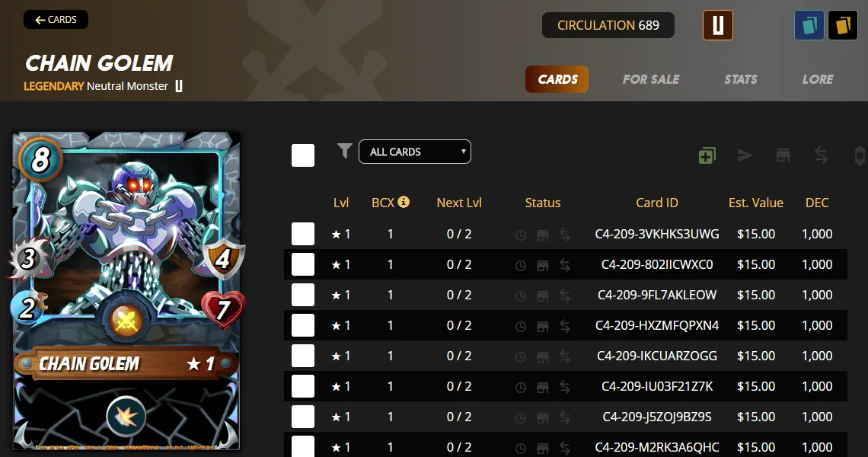The width and height of the screenshot is (868, 457).
Task: Click the blue regular foil cards icon
Action: coord(809,25)
